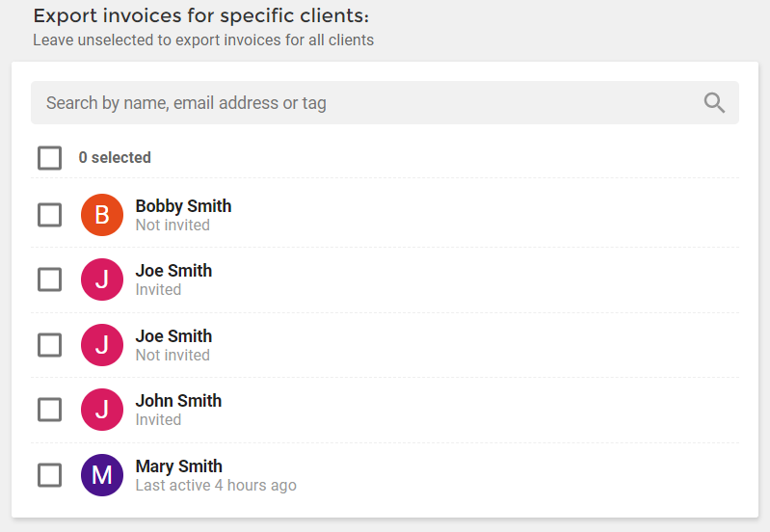The height and width of the screenshot is (532, 770).
Task: Click Mary Smith's purple 'M' avatar
Action: click(x=102, y=475)
